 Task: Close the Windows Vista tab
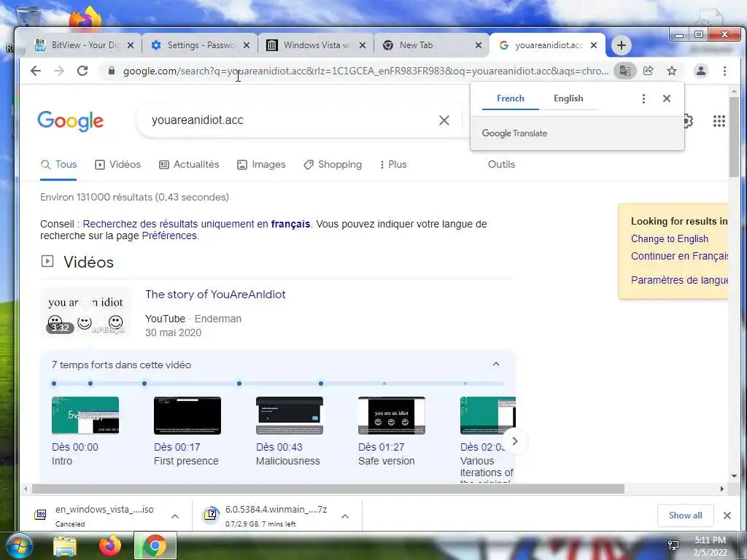click(x=363, y=45)
